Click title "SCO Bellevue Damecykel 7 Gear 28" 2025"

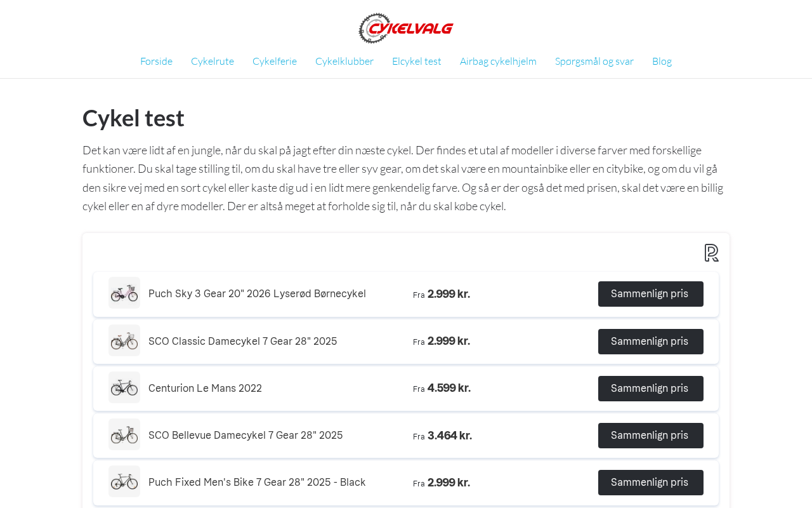tap(246, 436)
